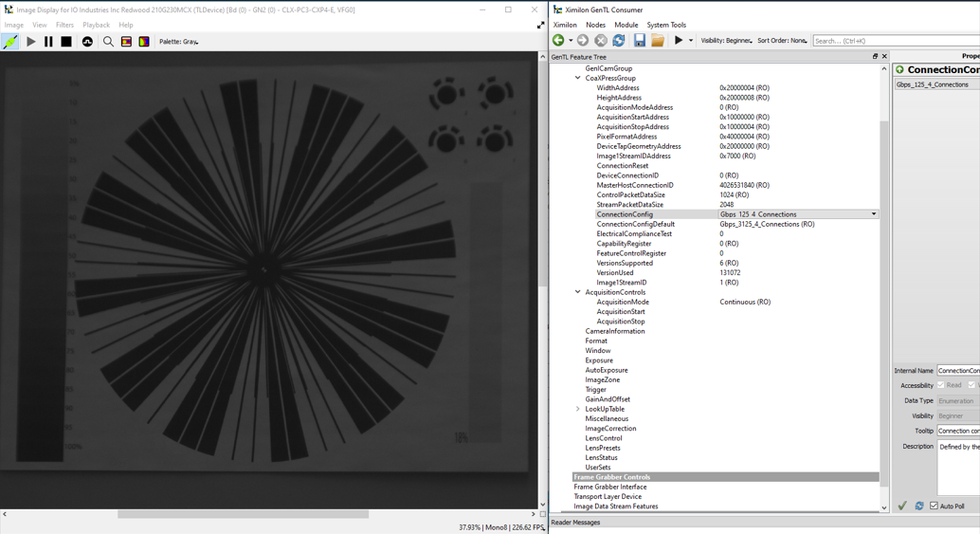This screenshot has height=534, width=980.
Task: Select the ConnectionReset tree item
Action: tap(622, 166)
